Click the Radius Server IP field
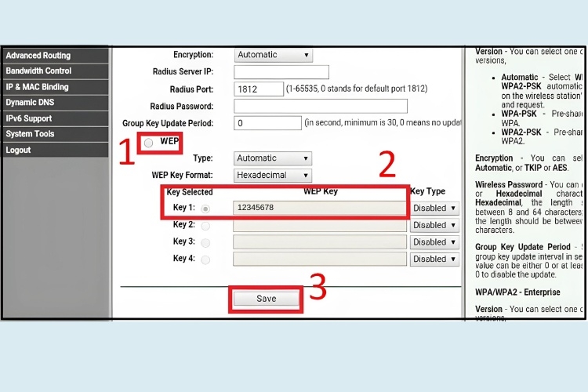This screenshot has height=392, width=588. (x=281, y=72)
